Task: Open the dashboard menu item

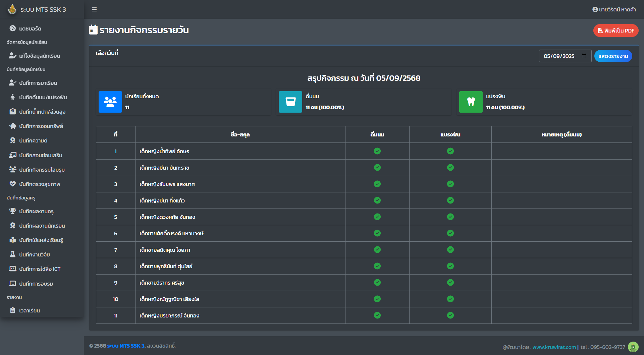Action: (30, 28)
